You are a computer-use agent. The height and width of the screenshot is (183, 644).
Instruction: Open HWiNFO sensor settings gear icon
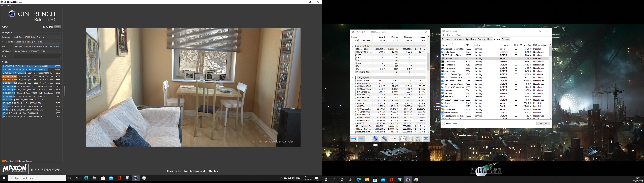418,139
